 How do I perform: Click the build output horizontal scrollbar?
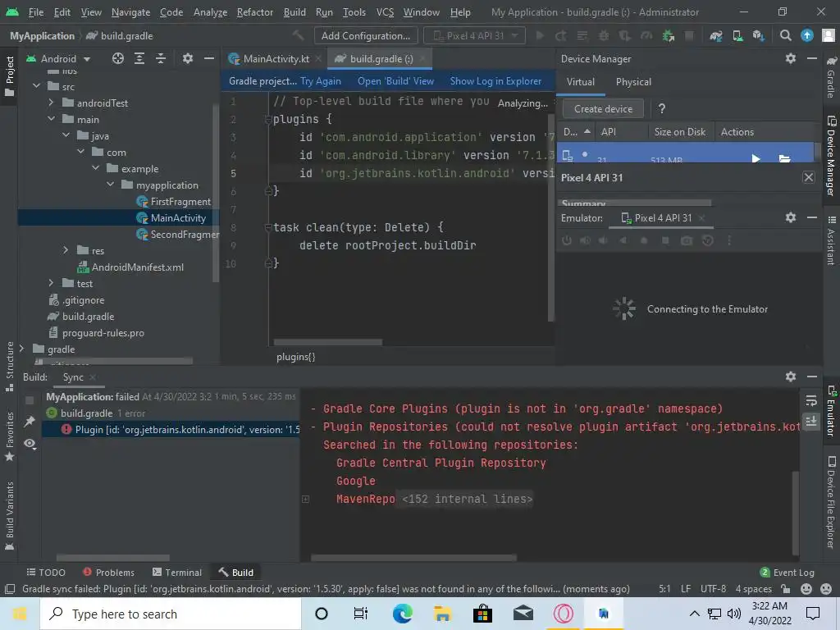point(413,558)
